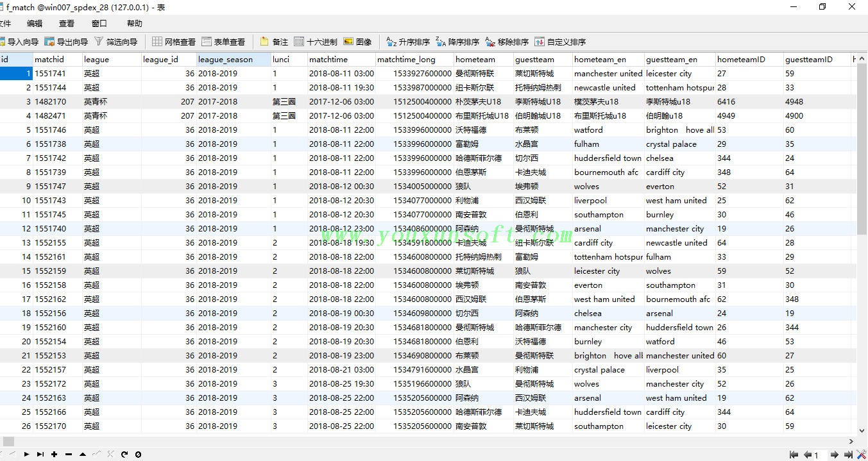This screenshot has width=868, height=461.
Task: Delete the record with minus icon
Action: click(69, 454)
